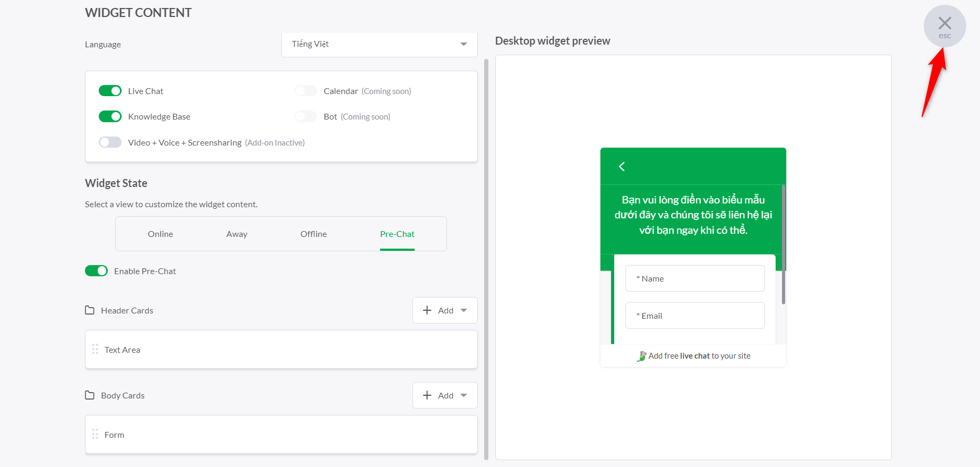Click the Text Area drag handle
Image resolution: width=980 pixels, height=467 pixels.
(95, 349)
